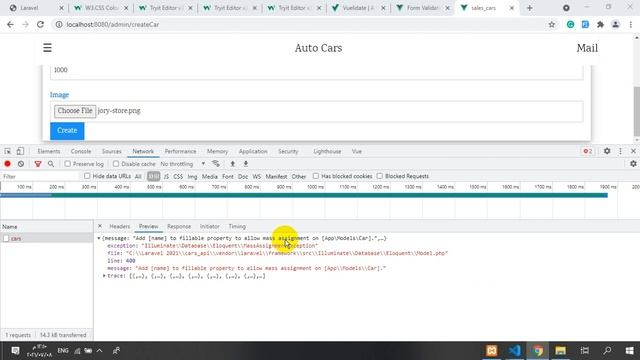
Task: Open Visual Studio Code from the taskbar
Action: coord(515,351)
